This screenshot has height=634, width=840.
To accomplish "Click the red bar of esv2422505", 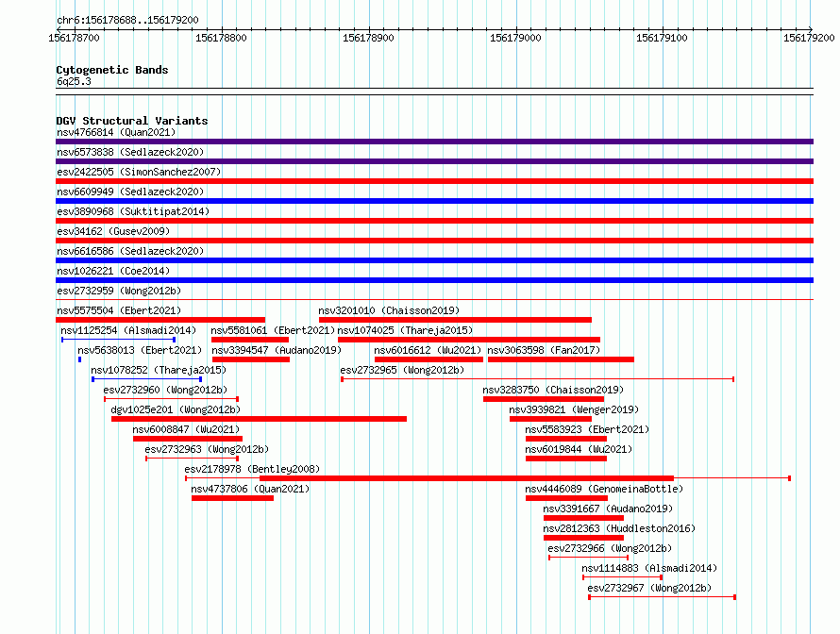I will pos(434,181).
